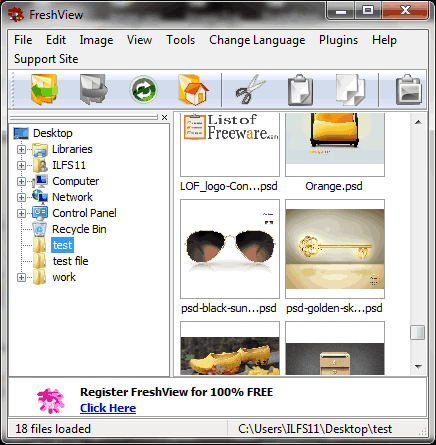The width and height of the screenshot is (436, 445).
Task: Open the Support Site menu item
Action: (46, 59)
